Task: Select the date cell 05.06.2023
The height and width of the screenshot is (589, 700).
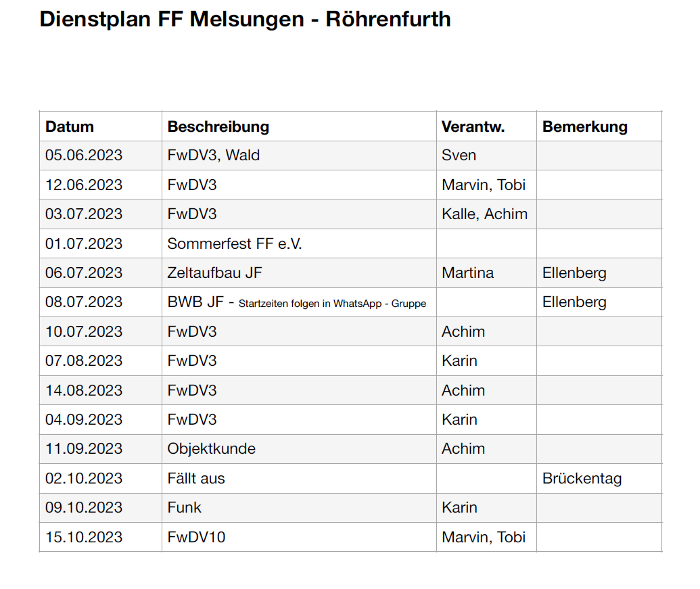Action: point(101,156)
